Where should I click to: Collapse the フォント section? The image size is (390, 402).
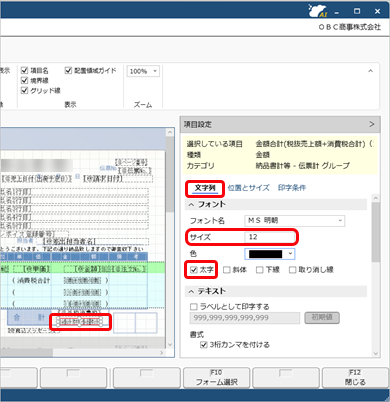(x=191, y=204)
